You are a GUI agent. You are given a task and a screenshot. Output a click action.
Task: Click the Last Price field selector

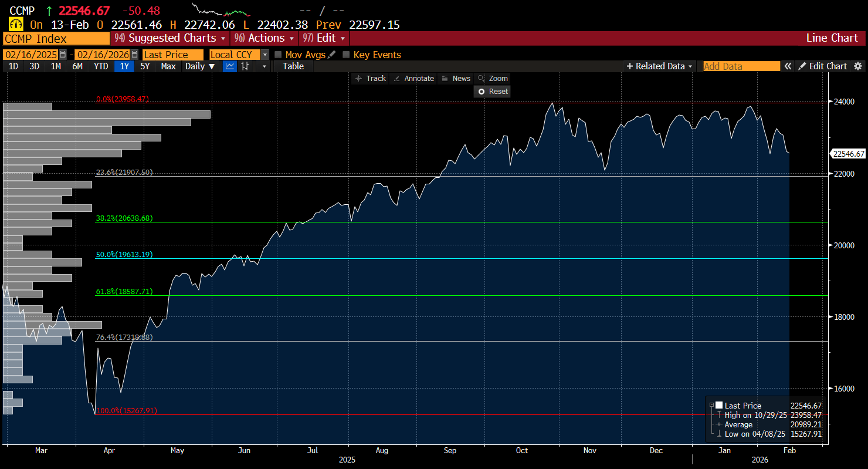click(x=173, y=55)
